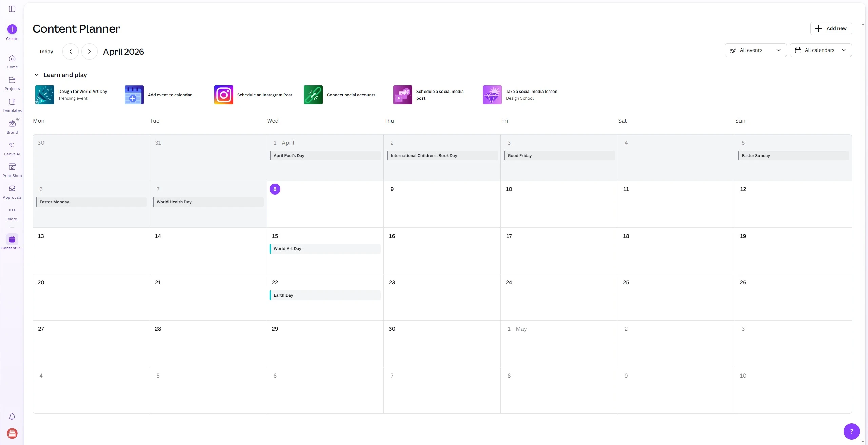Jump to Today in the calendar
868x445 pixels.
tap(46, 52)
